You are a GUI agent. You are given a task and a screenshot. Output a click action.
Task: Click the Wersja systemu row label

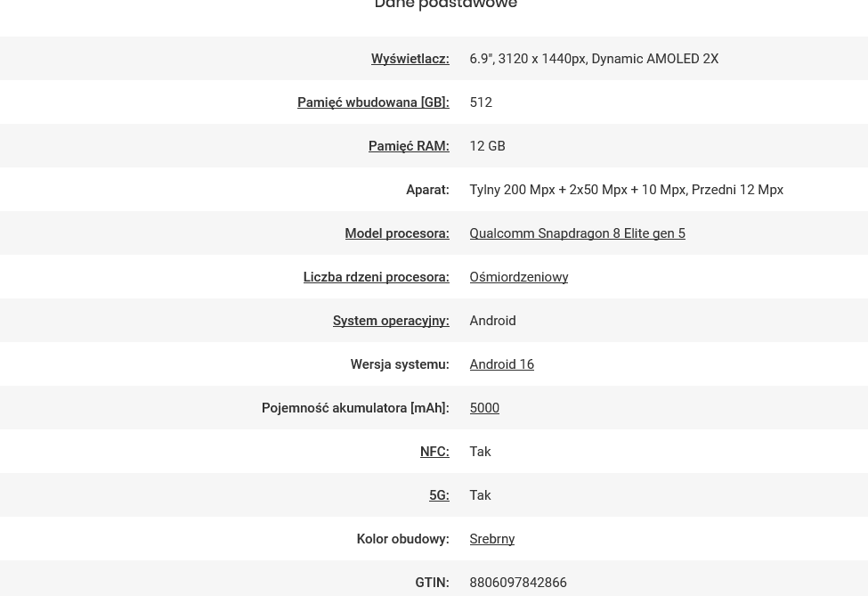coord(400,364)
